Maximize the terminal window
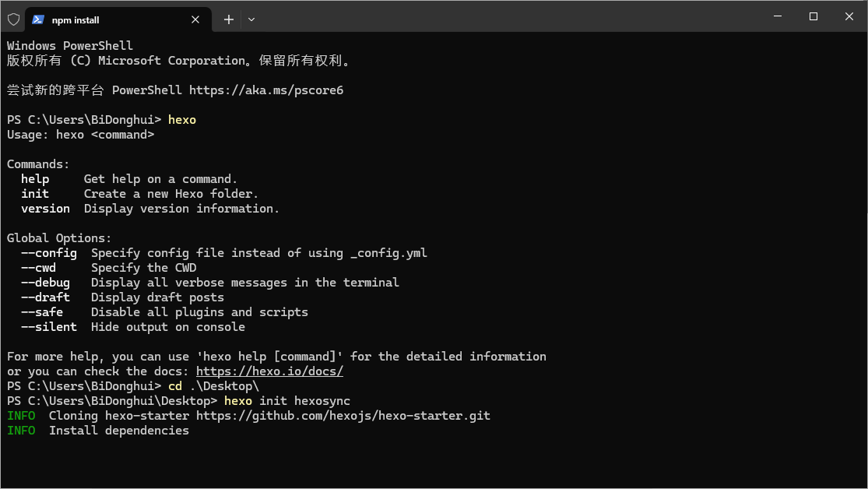The width and height of the screenshot is (868, 489). 813,16
